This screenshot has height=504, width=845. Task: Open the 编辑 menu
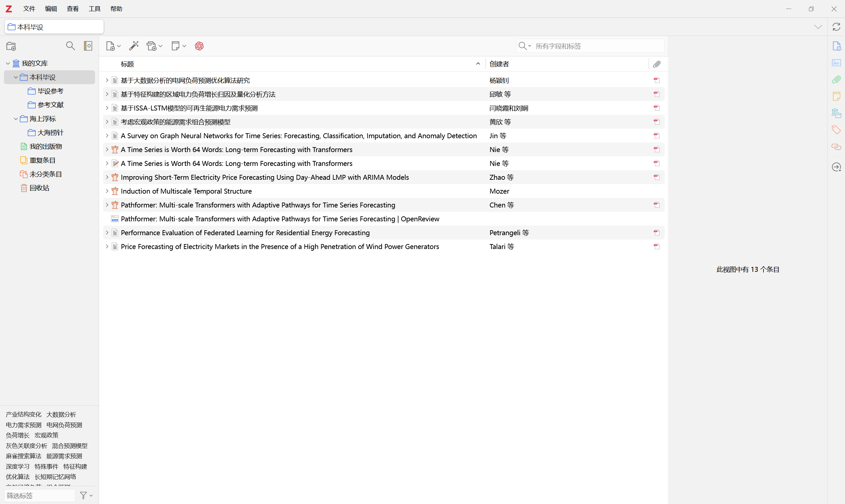51,9
